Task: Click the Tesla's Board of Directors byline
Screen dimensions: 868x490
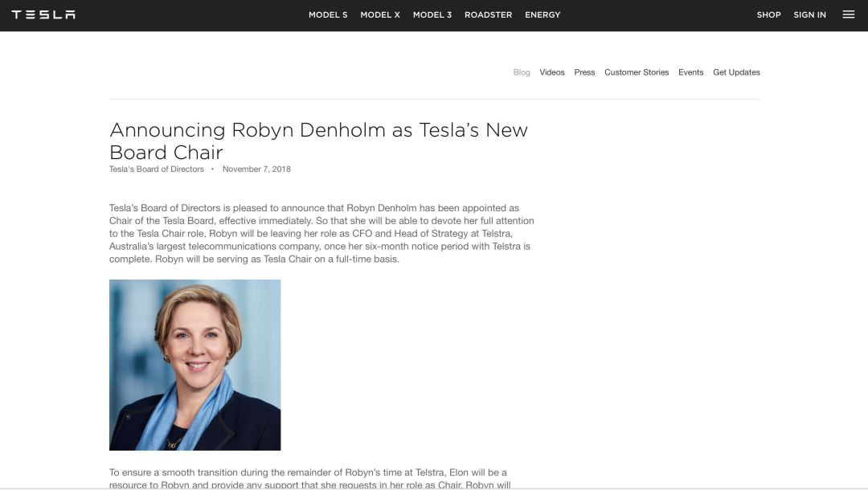Action: click(157, 169)
